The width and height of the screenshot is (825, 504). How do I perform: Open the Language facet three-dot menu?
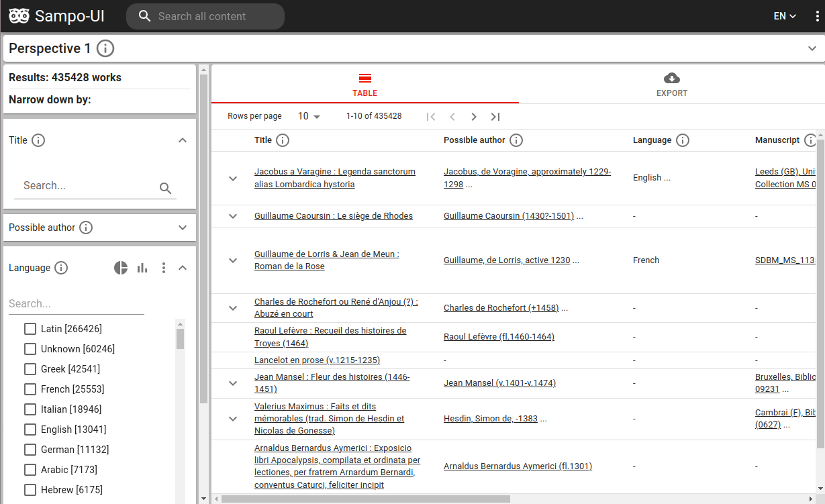[x=164, y=268]
